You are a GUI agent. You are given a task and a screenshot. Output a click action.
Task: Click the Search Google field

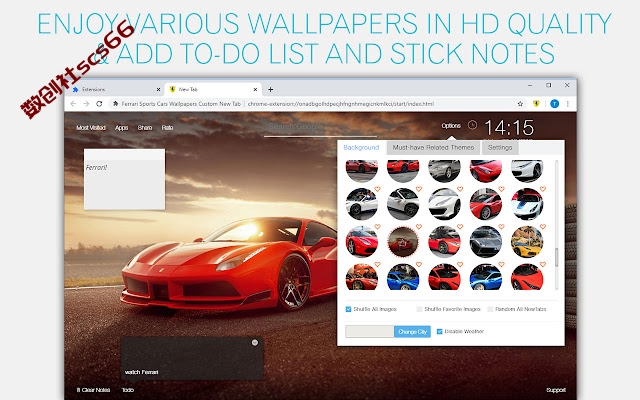pos(320,127)
